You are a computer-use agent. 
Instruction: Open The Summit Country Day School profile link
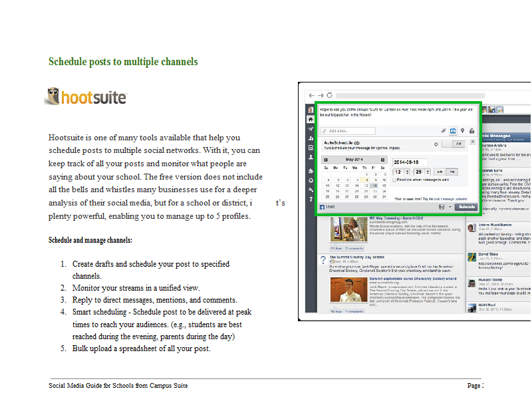(x=357, y=257)
